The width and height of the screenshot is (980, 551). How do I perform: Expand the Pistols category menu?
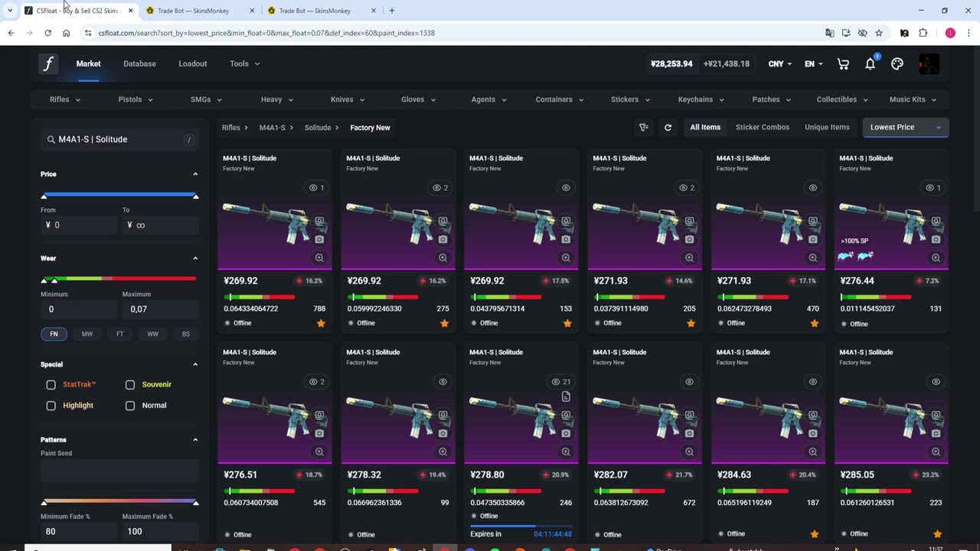click(136, 99)
